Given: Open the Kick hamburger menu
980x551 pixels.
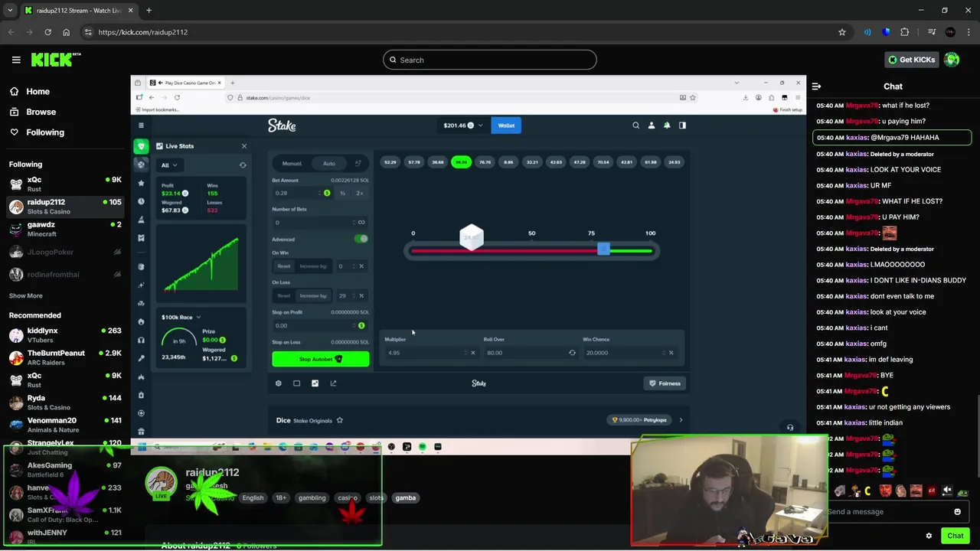Looking at the screenshot, I should [x=16, y=60].
